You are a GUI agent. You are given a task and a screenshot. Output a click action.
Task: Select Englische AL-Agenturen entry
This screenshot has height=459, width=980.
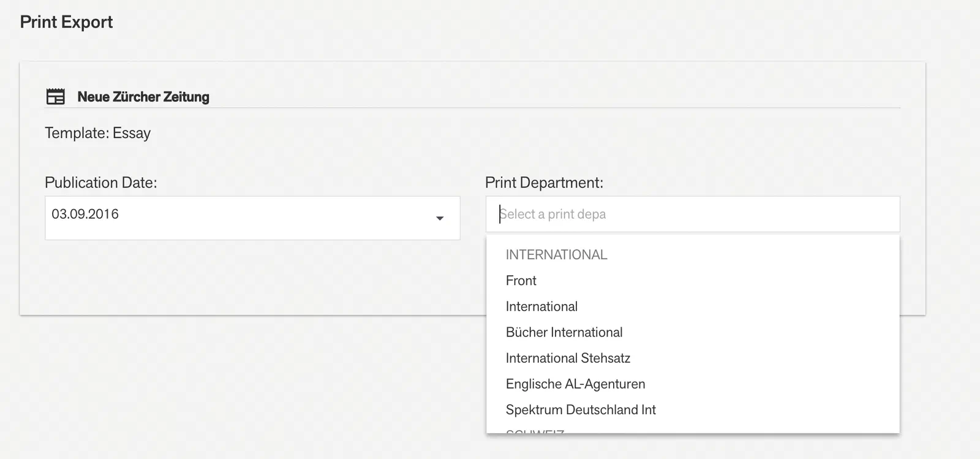[693, 384]
